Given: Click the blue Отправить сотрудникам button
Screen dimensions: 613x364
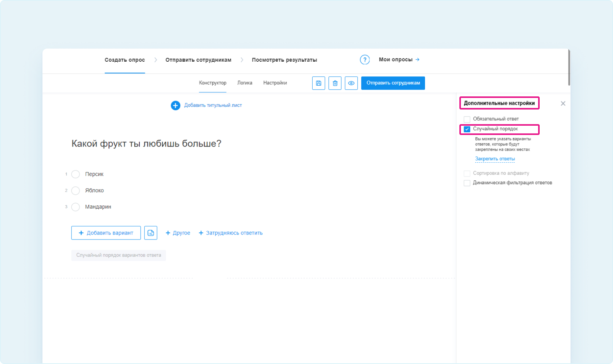Looking at the screenshot, I should [393, 83].
